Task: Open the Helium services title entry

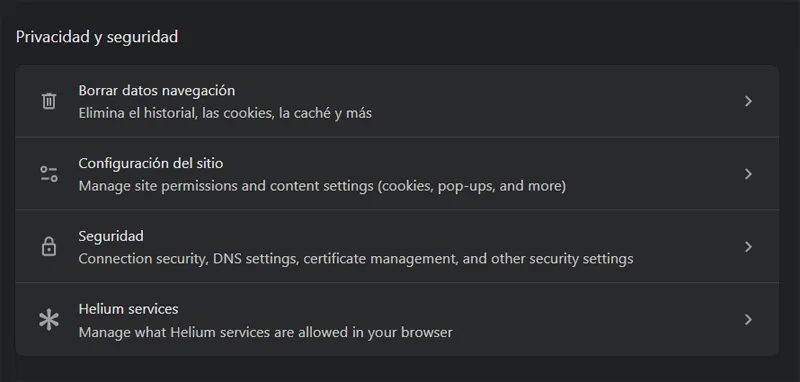Action: 128,309
